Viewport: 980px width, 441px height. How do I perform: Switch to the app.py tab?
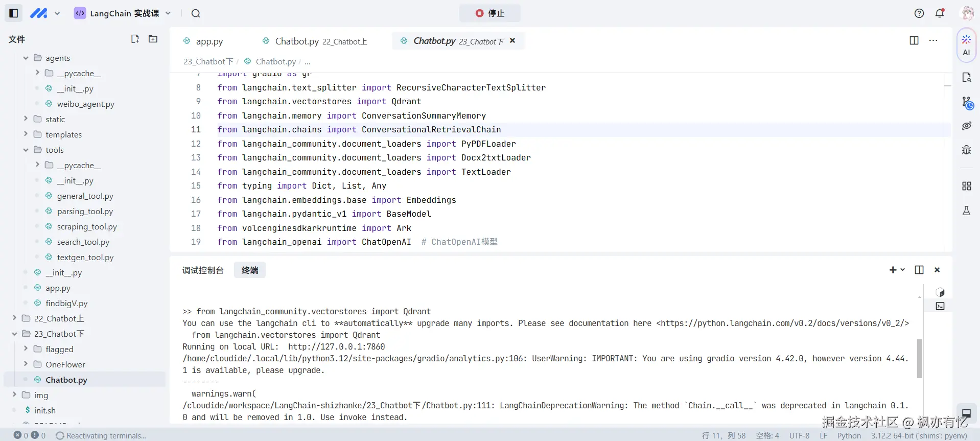[x=209, y=41]
